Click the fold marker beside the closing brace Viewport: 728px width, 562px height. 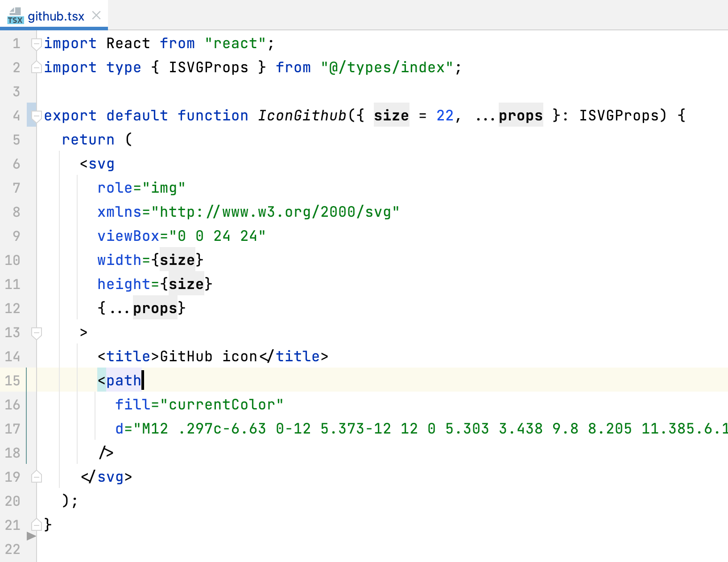coord(37,525)
